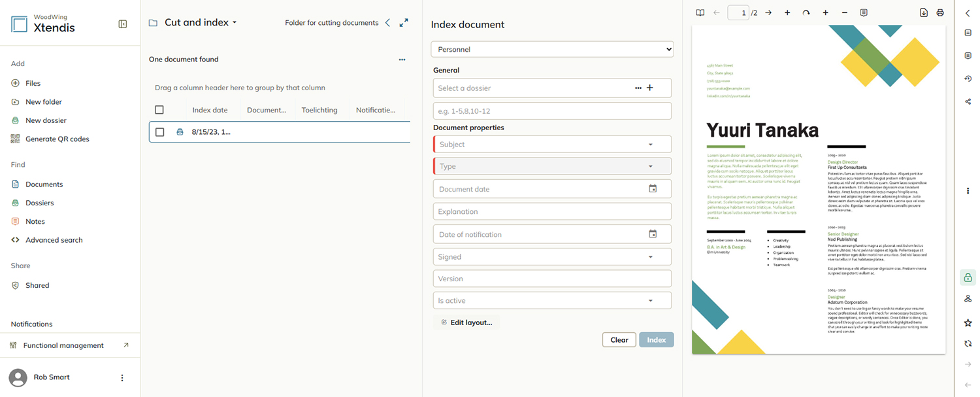Click the green lock icon in right sidebar
Screen dimensions: 980x397
click(x=968, y=277)
